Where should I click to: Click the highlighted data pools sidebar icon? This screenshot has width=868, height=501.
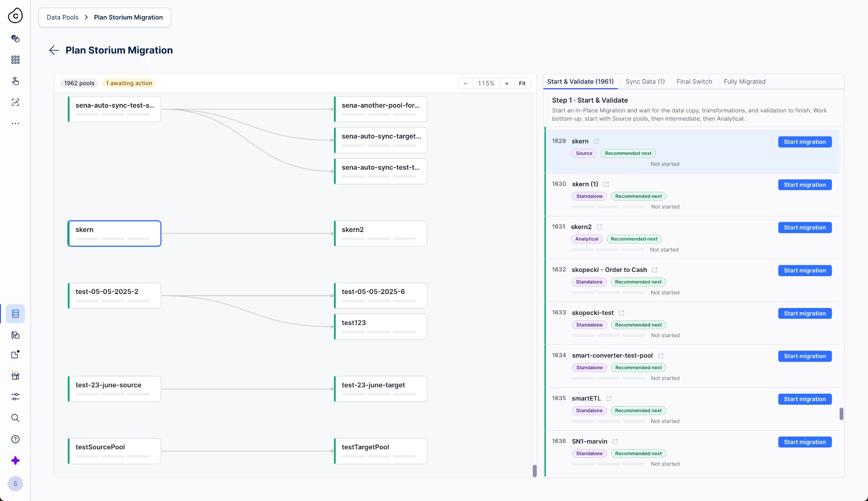pos(15,314)
